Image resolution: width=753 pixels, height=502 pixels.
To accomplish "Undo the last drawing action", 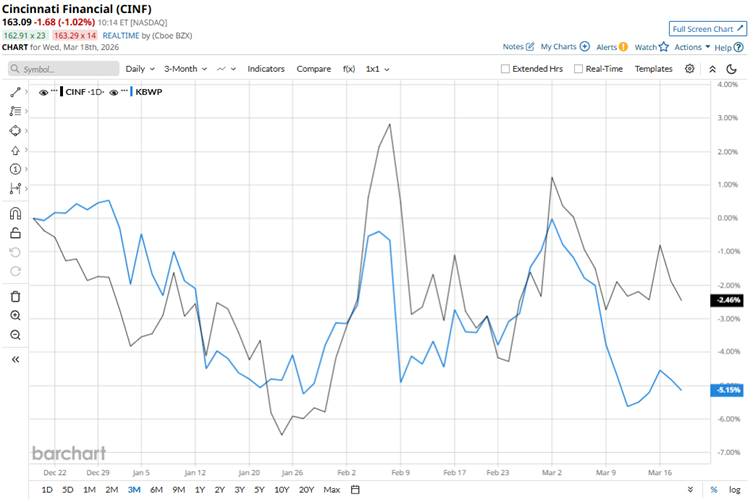I will [15, 252].
